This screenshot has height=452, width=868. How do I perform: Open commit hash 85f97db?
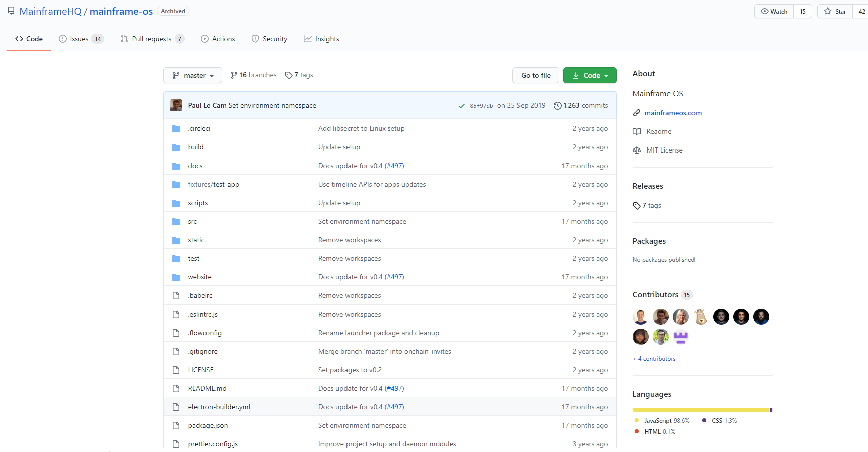point(481,106)
